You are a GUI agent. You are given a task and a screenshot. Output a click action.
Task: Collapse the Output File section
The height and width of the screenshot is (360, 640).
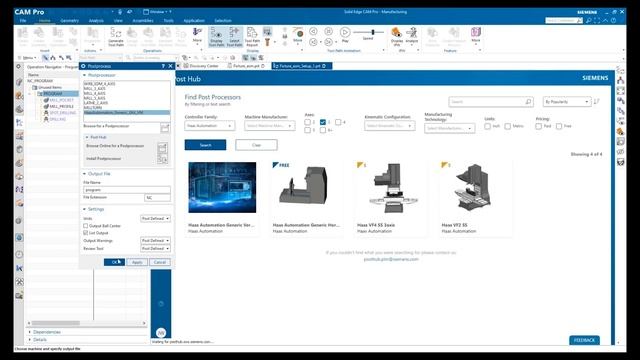coord(84,174)
